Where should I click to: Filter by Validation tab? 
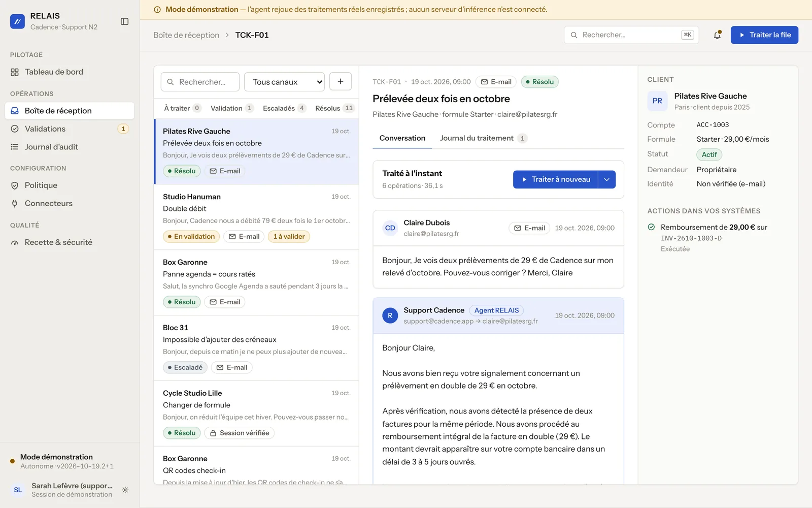pos(232,108)
